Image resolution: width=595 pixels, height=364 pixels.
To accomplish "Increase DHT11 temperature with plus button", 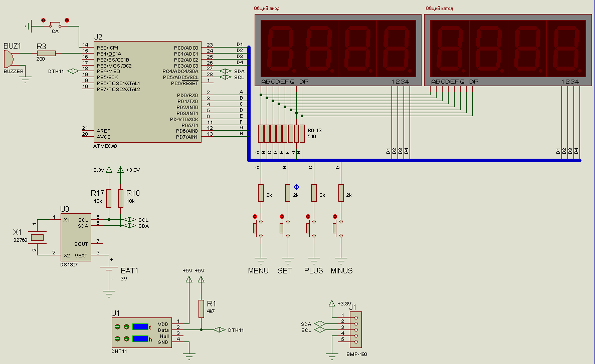I will pos(126,326).
